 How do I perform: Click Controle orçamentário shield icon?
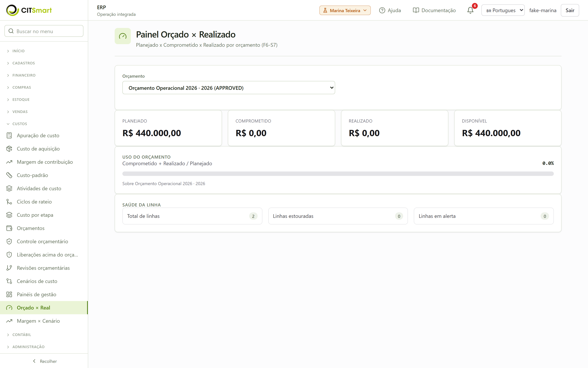pyautogui.click(x=9, y=241)
